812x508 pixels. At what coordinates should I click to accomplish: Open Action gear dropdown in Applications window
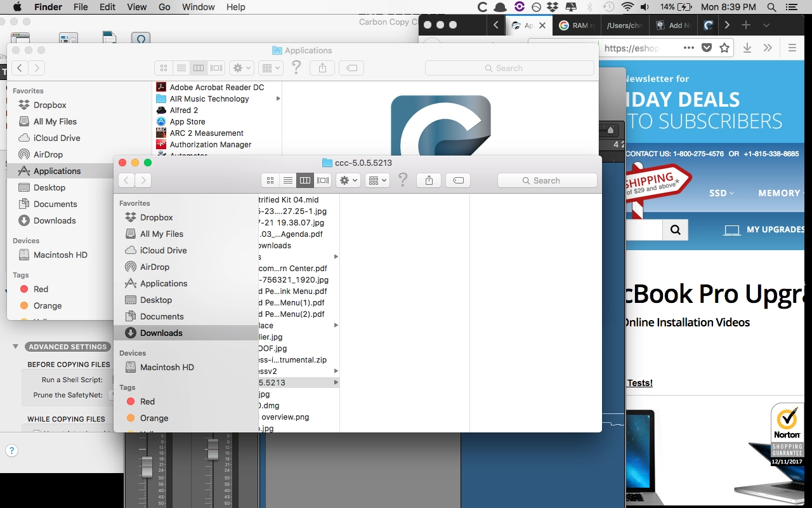click(242, 68)
